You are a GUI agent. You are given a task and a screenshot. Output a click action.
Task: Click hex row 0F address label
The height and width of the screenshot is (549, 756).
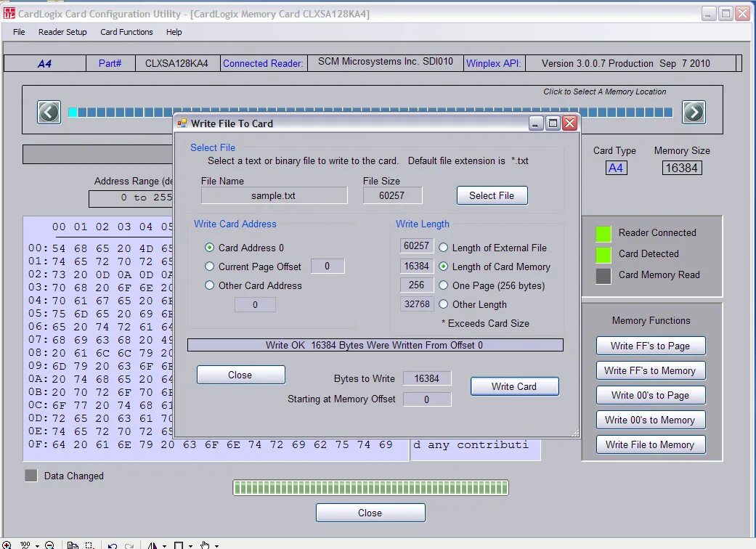tap(38, 444)
